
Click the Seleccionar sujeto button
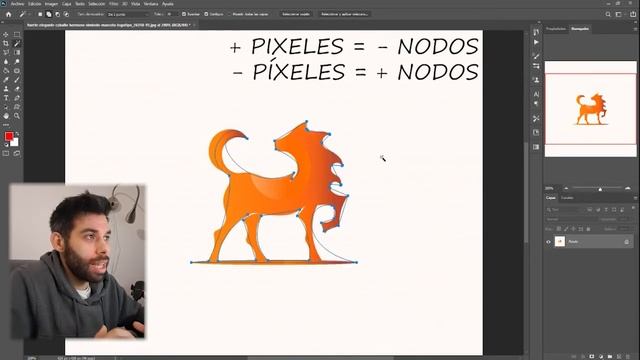[x=296, y=14]
